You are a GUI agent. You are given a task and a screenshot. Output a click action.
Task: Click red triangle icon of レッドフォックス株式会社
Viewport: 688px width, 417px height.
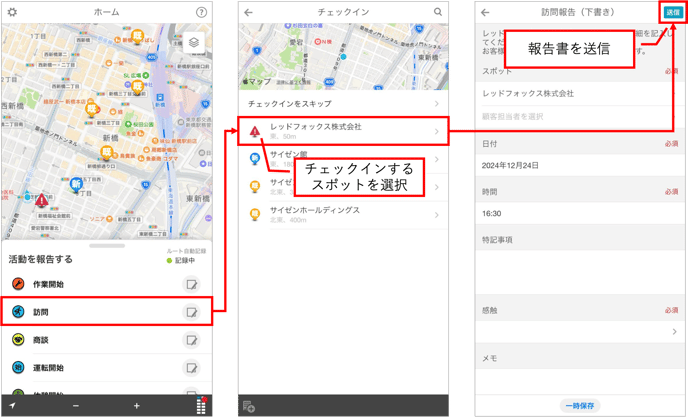pos(254,131)
